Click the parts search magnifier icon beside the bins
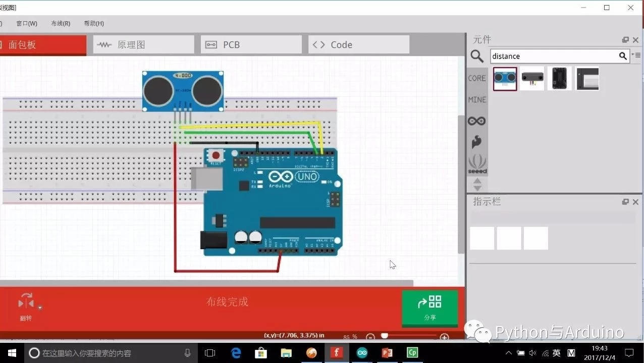Screen dimensions: 644x363 click(x=477, y=56)
